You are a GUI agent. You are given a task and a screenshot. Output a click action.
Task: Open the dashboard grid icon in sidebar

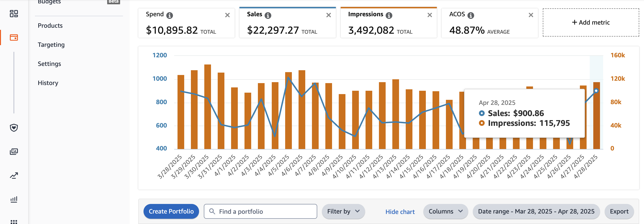14,13
